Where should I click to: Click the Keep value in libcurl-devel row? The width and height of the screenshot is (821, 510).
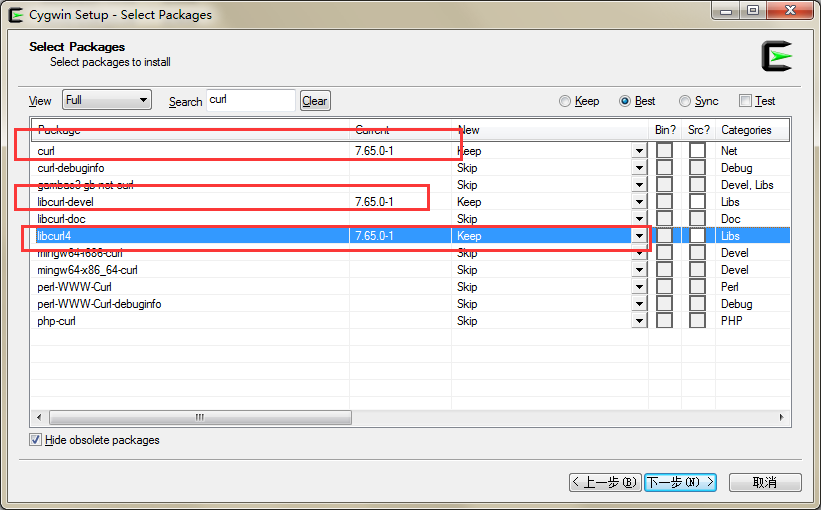(469, 202)
